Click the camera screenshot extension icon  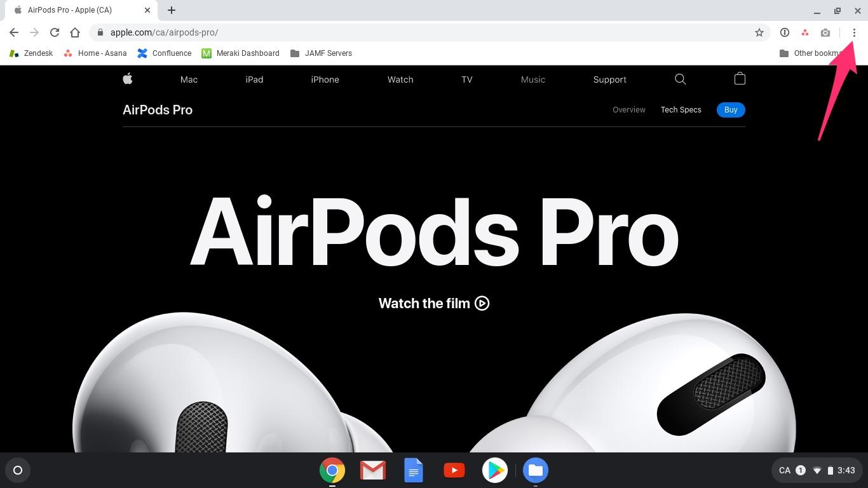[825, 32]
